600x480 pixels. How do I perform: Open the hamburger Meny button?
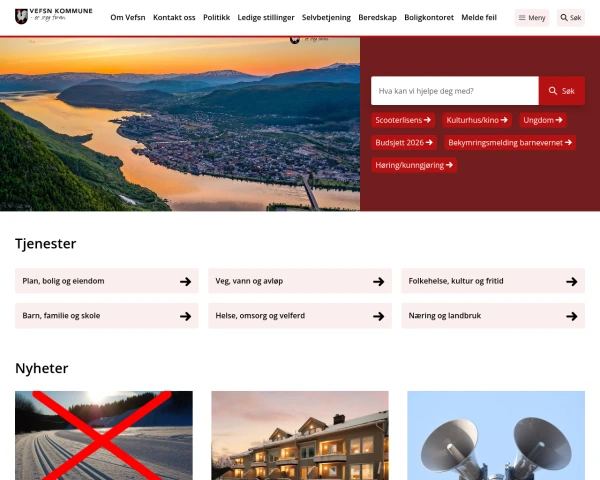click(532, 18)
